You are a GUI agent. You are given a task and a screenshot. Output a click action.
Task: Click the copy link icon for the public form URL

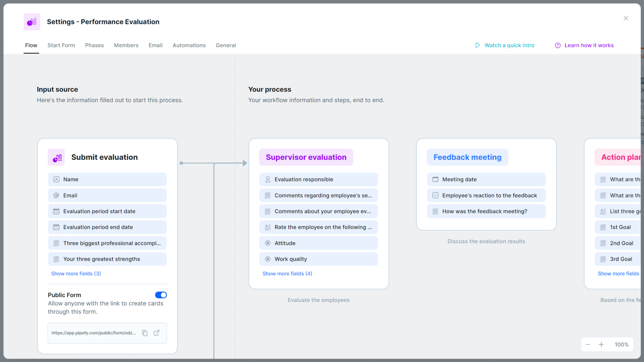point(145,333)
